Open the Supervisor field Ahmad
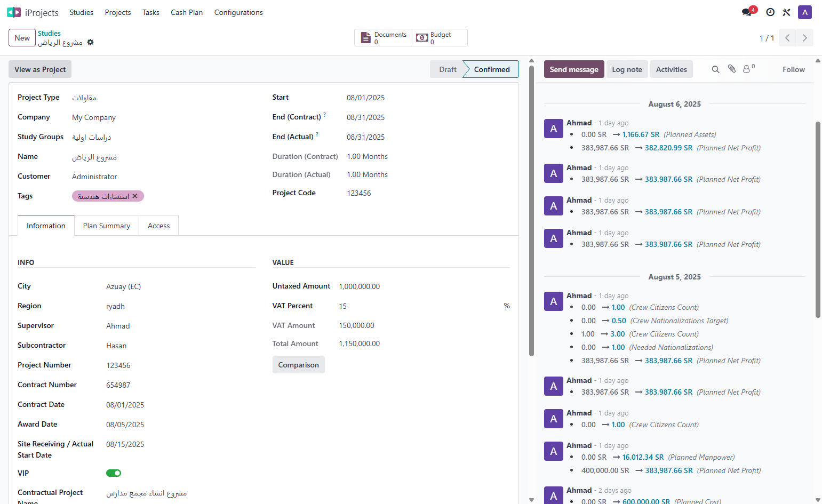The height and width of the screenshot is (504, 822). [180, 326]
